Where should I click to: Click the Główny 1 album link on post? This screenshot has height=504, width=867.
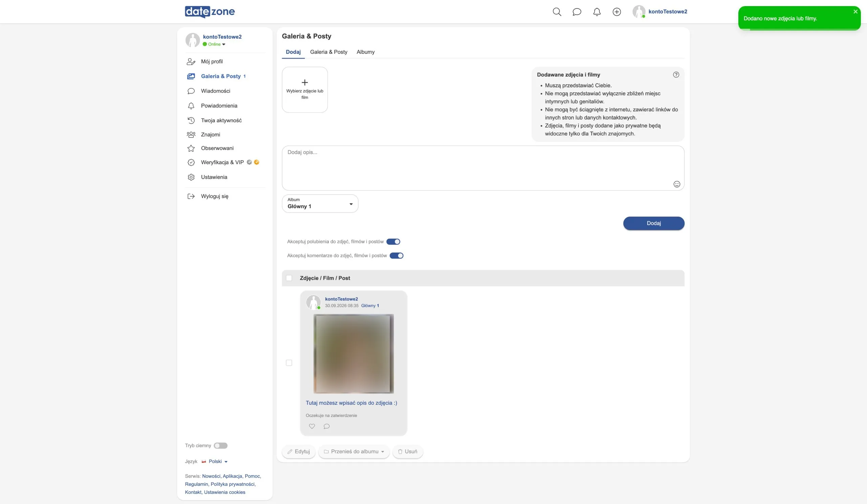370,306
